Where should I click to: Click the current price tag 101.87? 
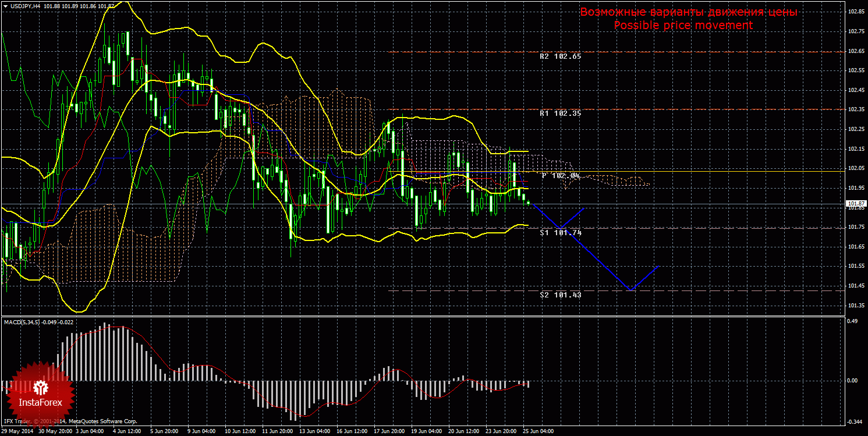click(x=855, y=204)
